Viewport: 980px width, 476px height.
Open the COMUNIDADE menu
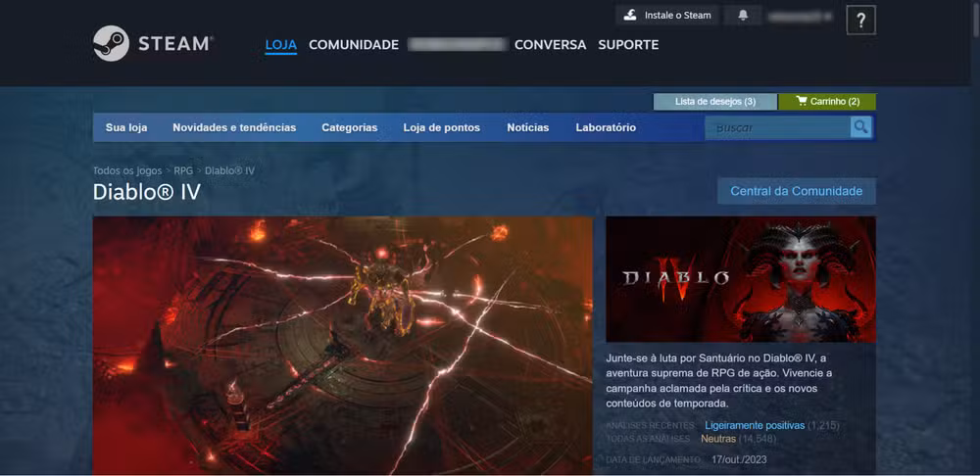[x=354, y=45]
